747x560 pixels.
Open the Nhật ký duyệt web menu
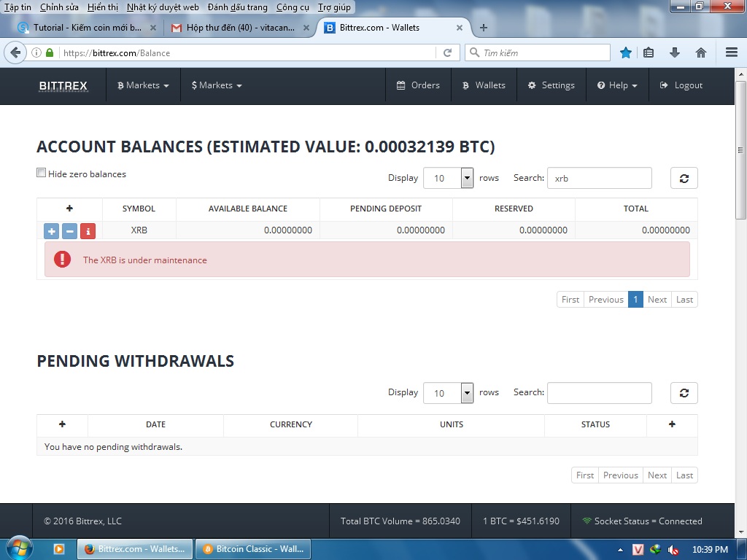163,7
